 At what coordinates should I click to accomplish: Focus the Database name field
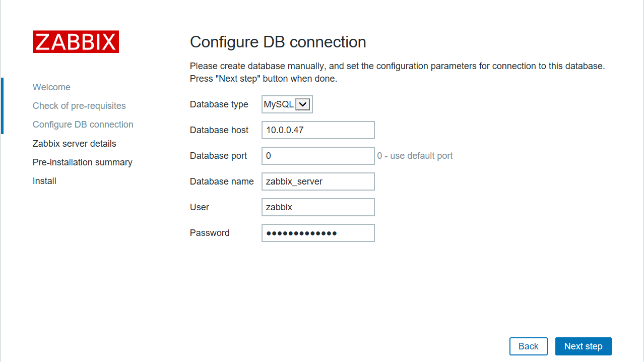coord(318,182)
